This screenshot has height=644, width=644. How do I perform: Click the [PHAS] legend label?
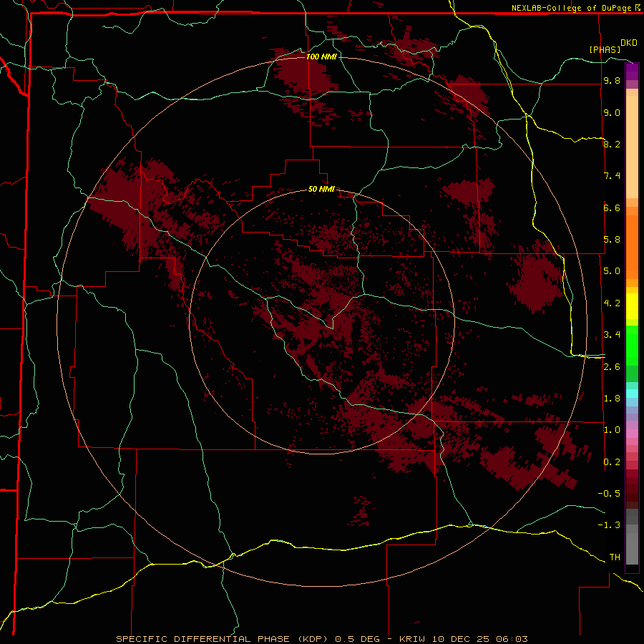pyautogui.click(x=605, y=49)
